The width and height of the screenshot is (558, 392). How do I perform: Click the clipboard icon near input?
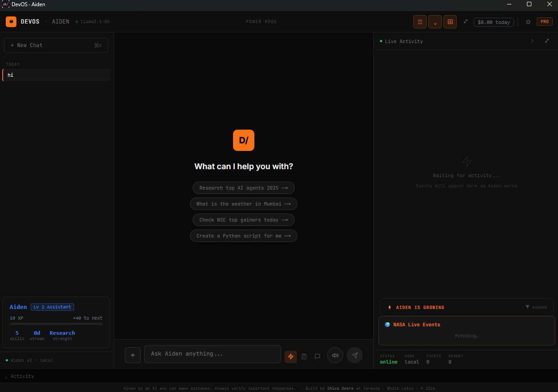tap(304, 356)
